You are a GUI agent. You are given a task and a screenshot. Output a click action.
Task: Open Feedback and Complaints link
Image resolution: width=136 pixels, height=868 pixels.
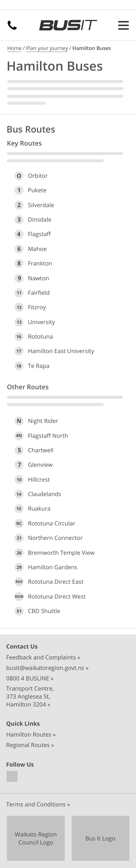[x=43, y=657]
